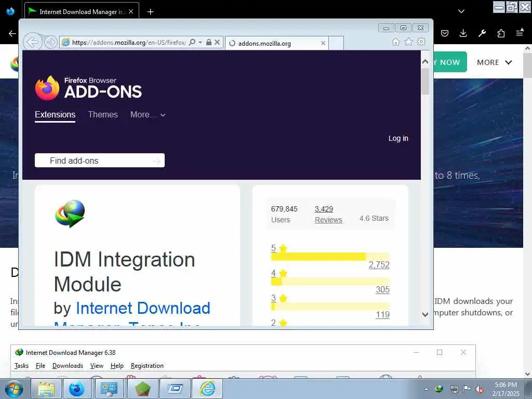Open a new blank IE tab
Image resolution: width=532 pixels, height=399 pixels.
click(x=336, y=44)
